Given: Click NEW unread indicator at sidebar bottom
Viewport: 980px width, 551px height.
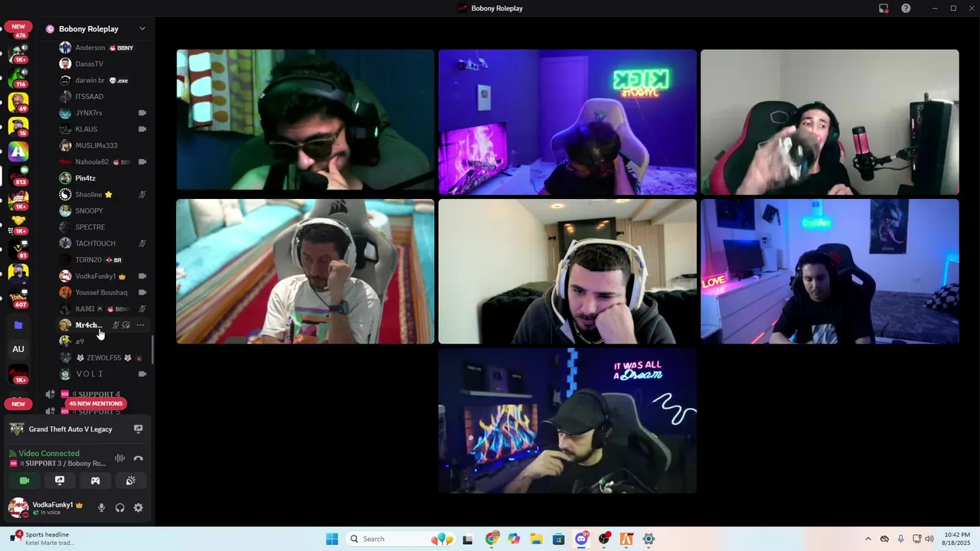Looking at the screenshot, I should point(18,403).
